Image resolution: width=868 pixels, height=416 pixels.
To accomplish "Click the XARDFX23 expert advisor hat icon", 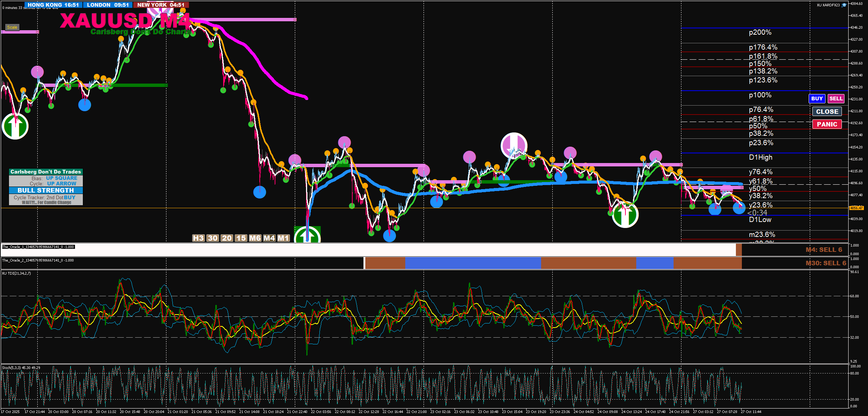I will 844,5.
